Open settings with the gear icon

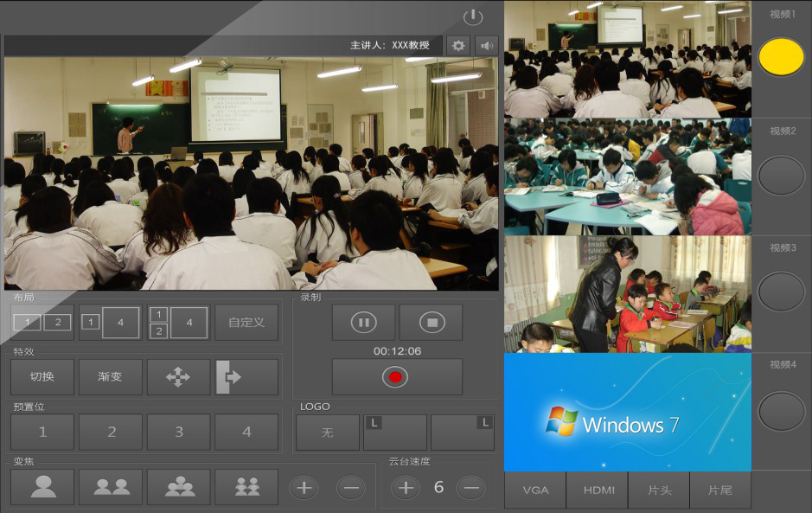point(458,46)
